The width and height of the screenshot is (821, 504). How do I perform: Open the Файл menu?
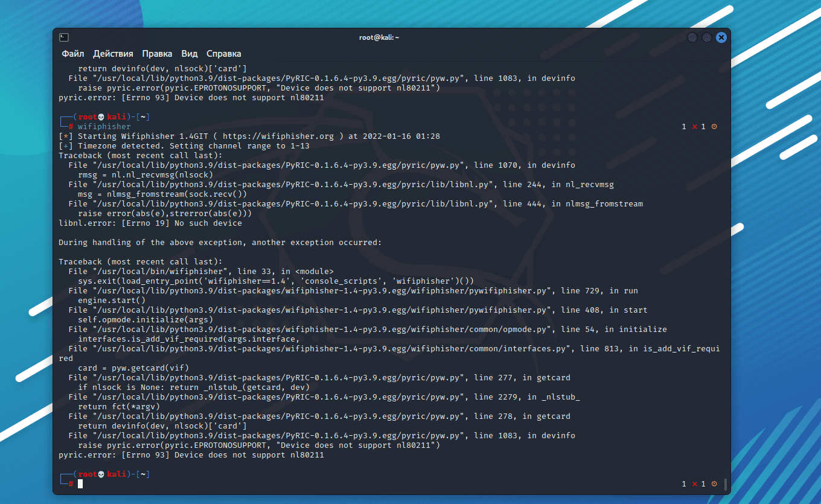[x=72, y=54]
